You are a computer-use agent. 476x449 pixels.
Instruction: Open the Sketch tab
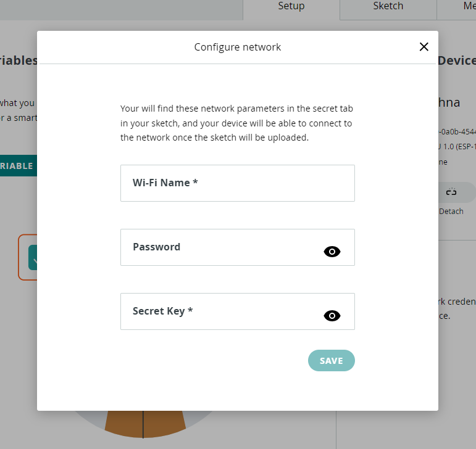388,7
